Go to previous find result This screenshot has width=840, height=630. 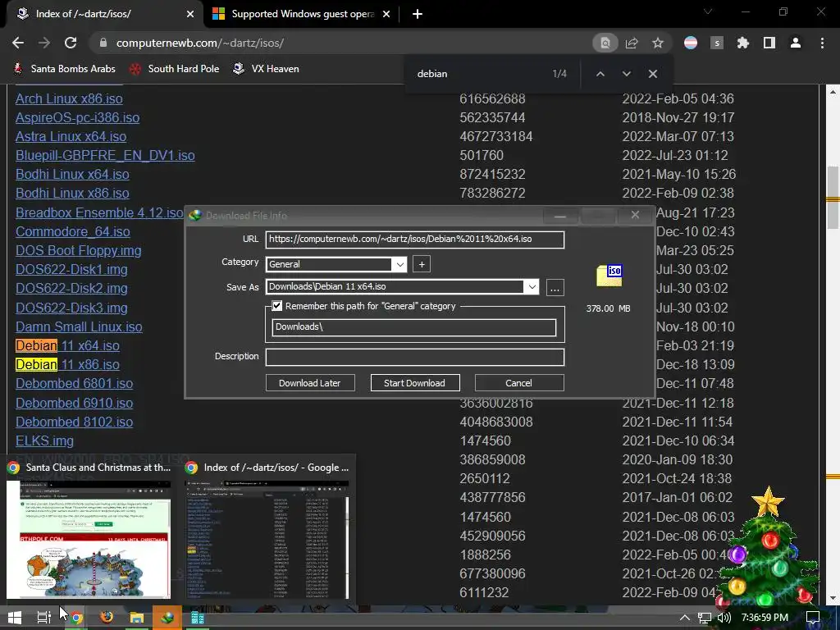tap(600, 74)
